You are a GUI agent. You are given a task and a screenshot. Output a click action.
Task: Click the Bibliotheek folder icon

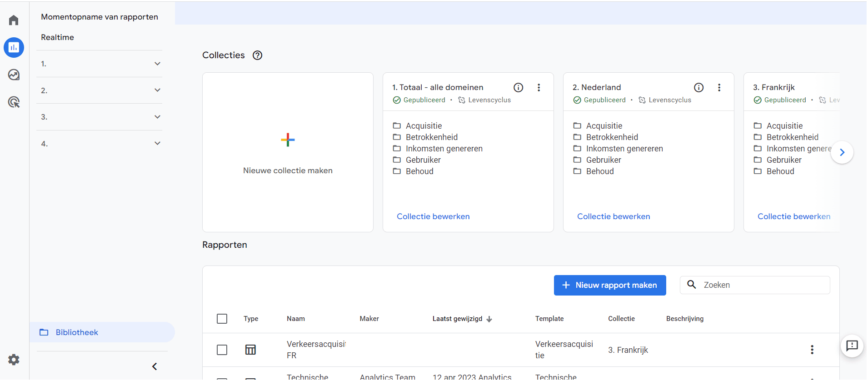(44, 332)
